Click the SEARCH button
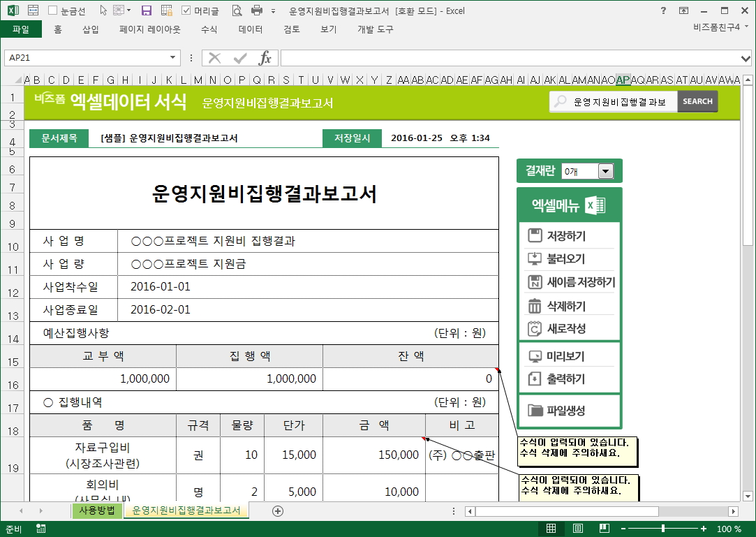756x537 pixels. point(697,102)
